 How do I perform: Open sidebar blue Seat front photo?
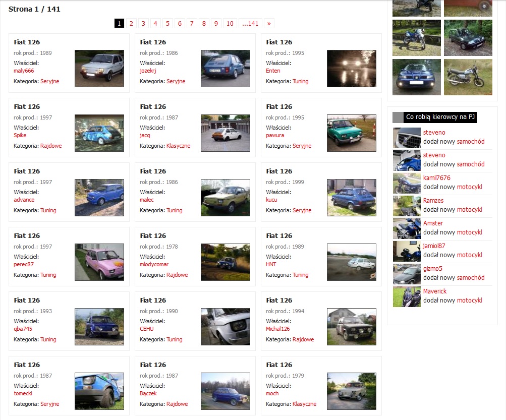pyautogui.click(x=417, y=77)
